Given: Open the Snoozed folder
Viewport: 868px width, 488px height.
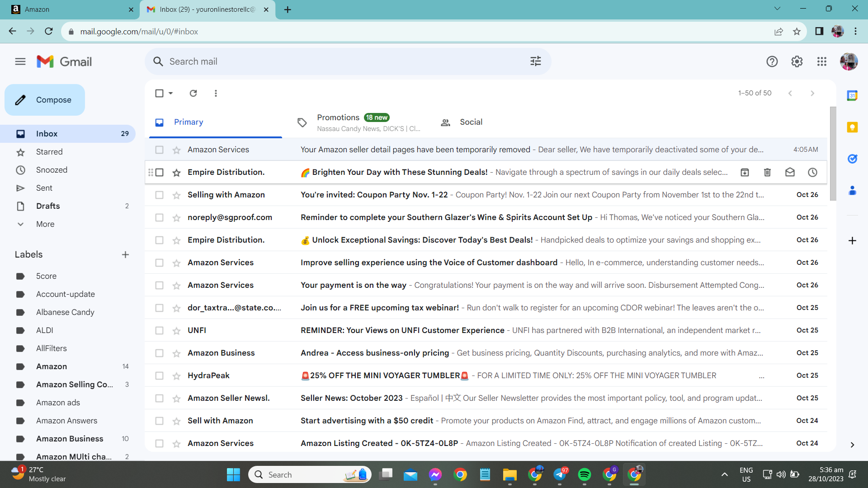Looking at the screenshot, I should (x=68, y=170).
